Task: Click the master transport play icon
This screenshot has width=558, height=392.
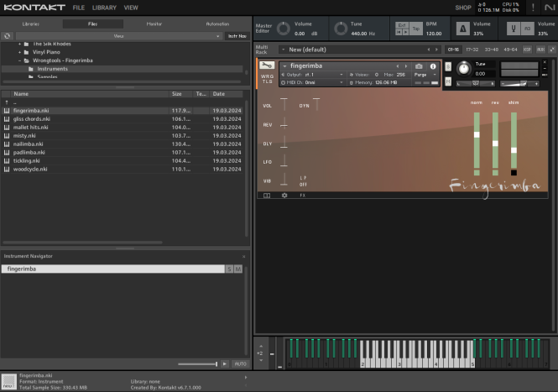Action: (x=405, y=32)
